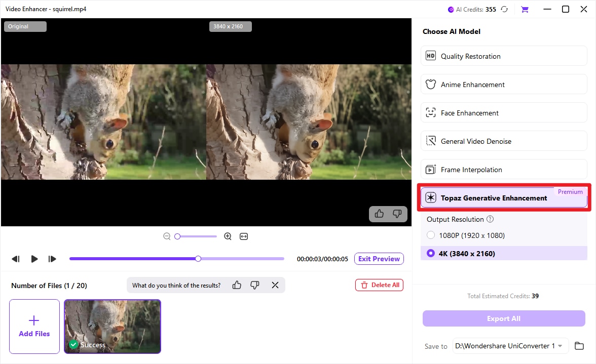Viewport: 596px width, 364px height.
Task: Zoom out the preview
Action: pyautogui.click(x=166, y=236)
